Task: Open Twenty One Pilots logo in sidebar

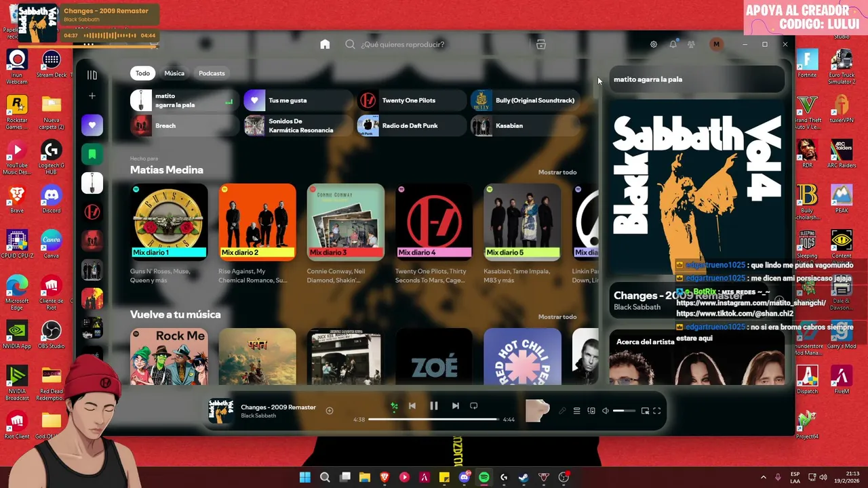Action: pyautogui.click(x=92, y=212)
